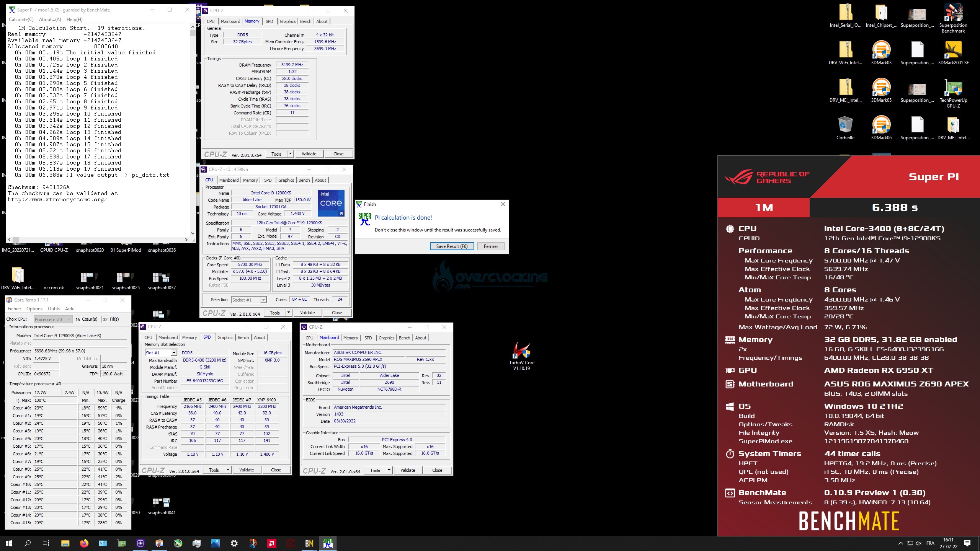Click Close button in CPU-Z SPD window
This screenshot has height=551, width=980.
coord(276,470)
